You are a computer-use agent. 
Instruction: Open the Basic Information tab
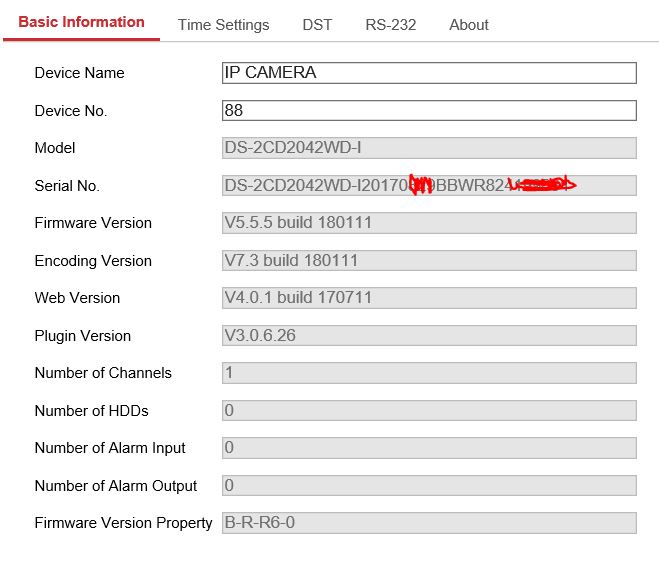pos(81,22)
